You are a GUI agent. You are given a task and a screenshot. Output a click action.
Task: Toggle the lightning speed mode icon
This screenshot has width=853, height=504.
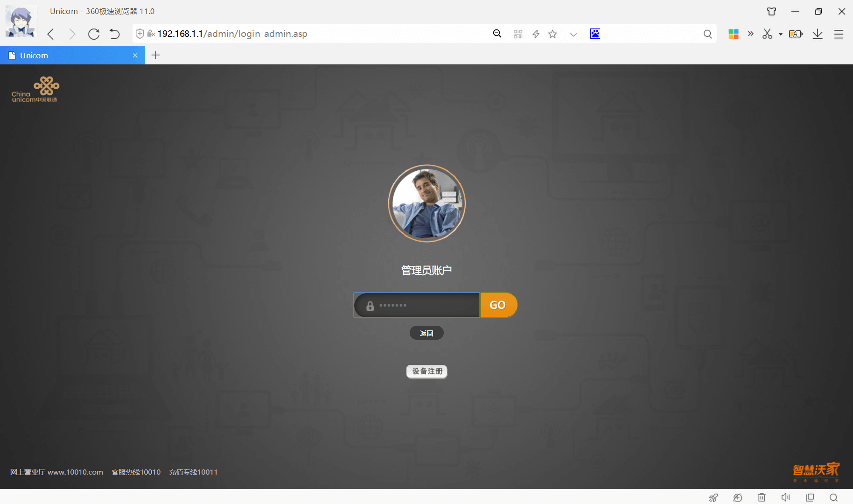tap(536, 34)
